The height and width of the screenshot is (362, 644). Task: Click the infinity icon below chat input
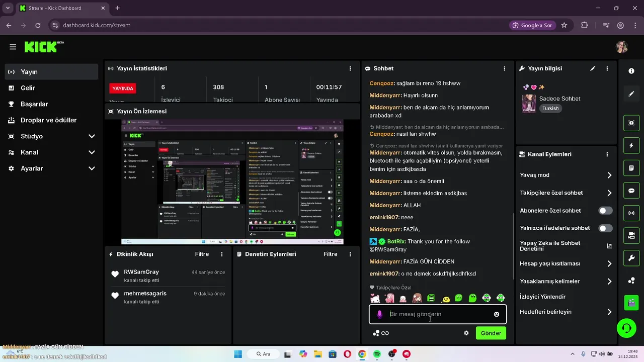coord(385,333)
